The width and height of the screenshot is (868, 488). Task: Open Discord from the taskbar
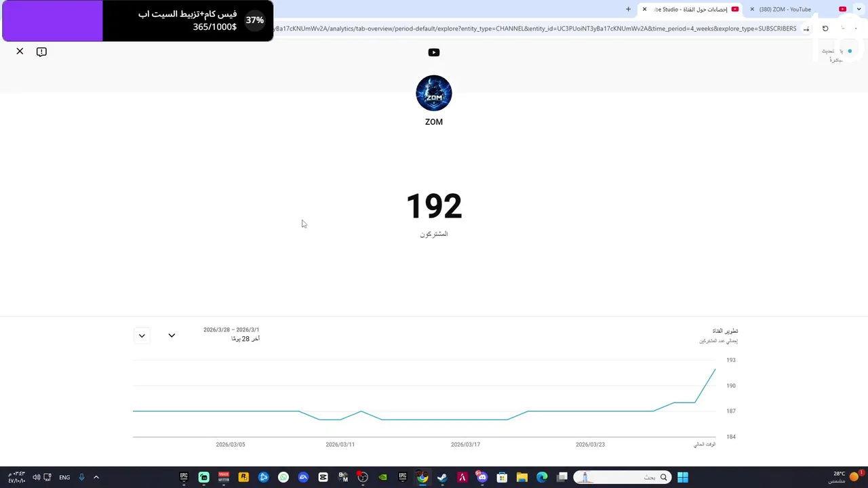[x=482, y=477]
